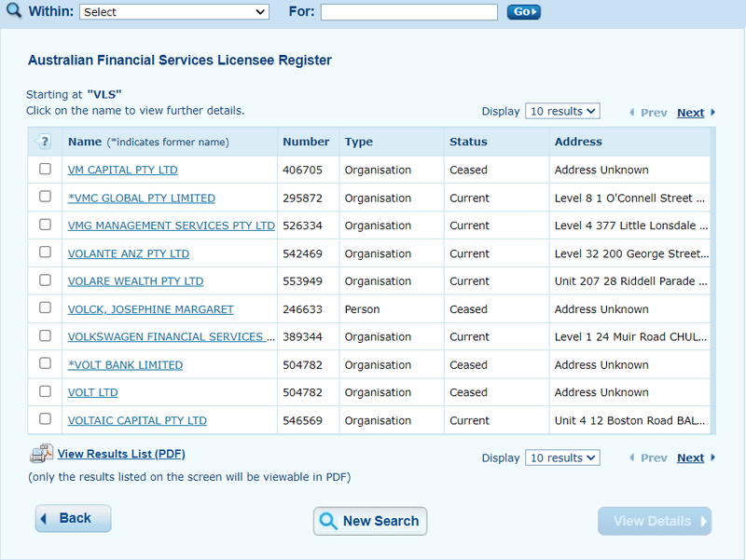Tick checkbox for *VMC GLOBAL PTY LIMITED
The width and height of the screenshot is (746, 560).
click(x=45, y=197)
